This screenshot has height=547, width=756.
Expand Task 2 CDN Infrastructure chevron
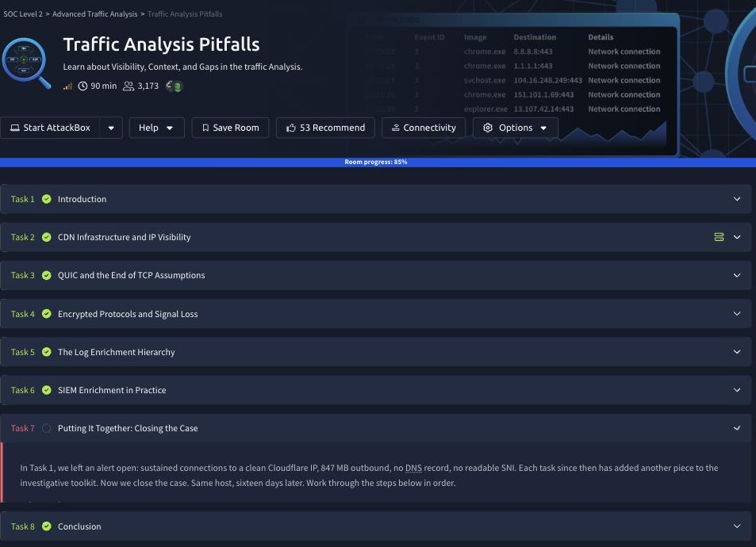coord(737,237)
